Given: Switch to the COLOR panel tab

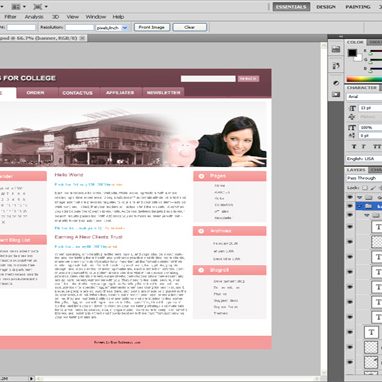Looking at the screenshot, I should click(355, 42).
